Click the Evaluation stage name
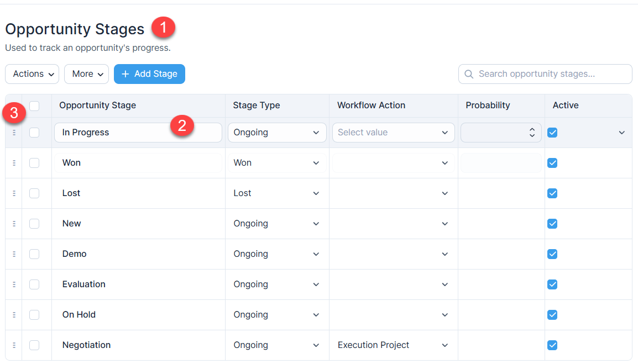Image resolution: width=638 pixels, height=364 pixels. (x=84, y=284)
